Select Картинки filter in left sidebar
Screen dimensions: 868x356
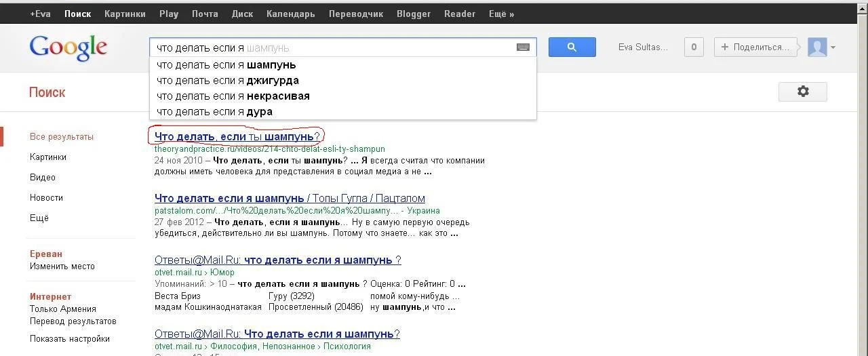(48, 157)
